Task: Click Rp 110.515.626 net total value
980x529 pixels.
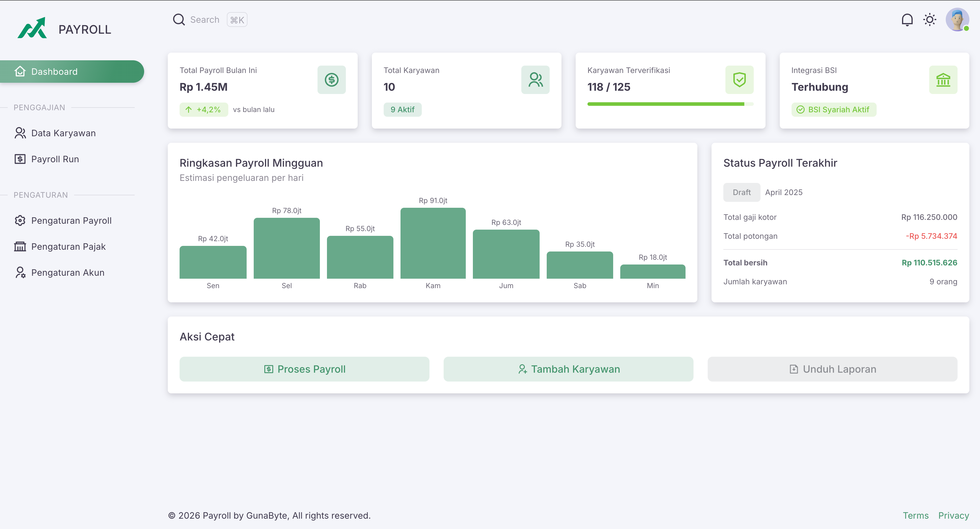Action: [x=929, y=263]
